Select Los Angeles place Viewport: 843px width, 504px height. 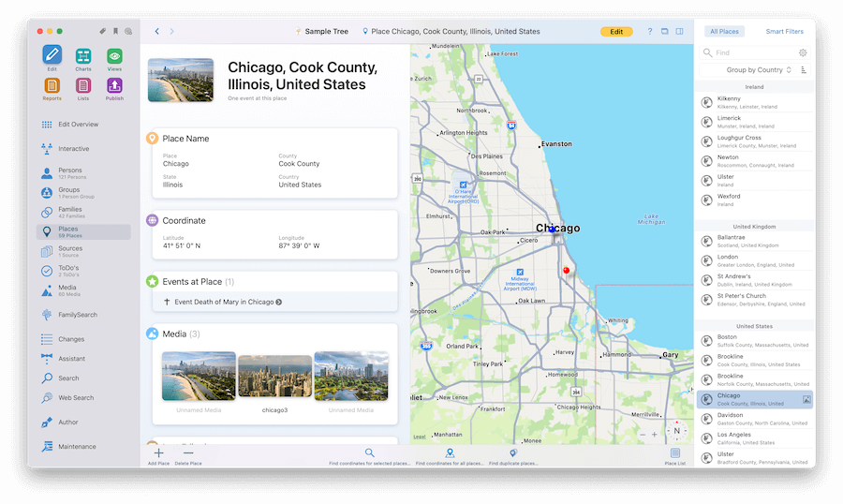coord(755,438)
